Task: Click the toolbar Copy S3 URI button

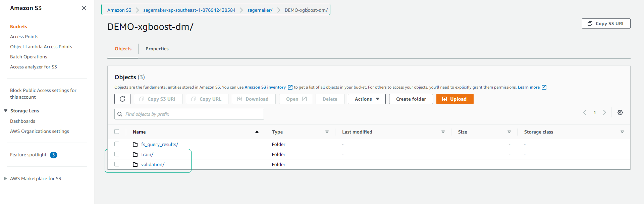Action: coord(158,99)
